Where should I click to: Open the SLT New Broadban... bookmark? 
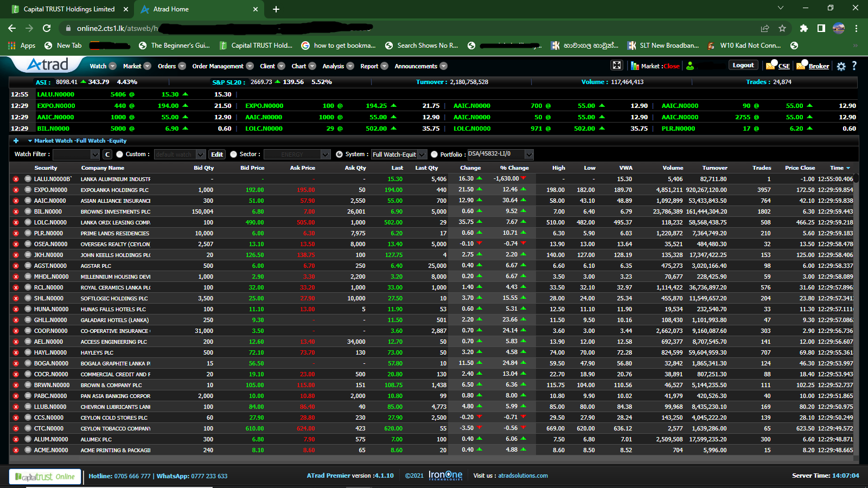click(663, 46)
